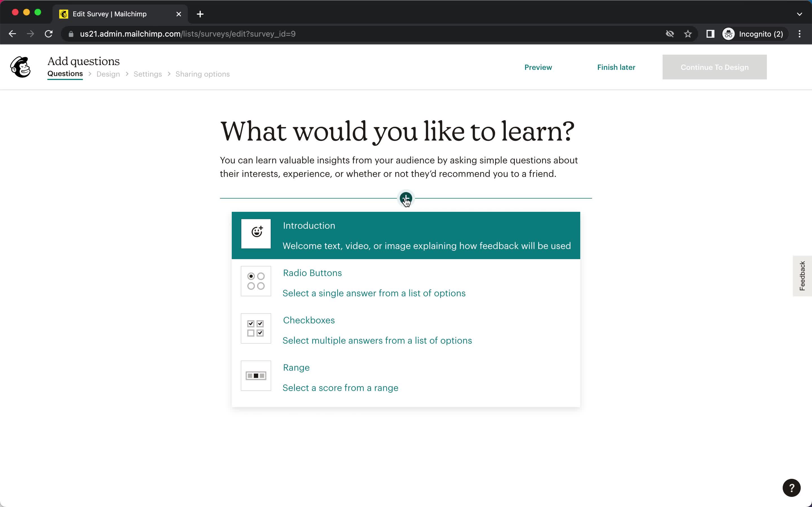Screen dimensions: 812x507
Task: Click the Range question type icon
Action: coord(255,375)
